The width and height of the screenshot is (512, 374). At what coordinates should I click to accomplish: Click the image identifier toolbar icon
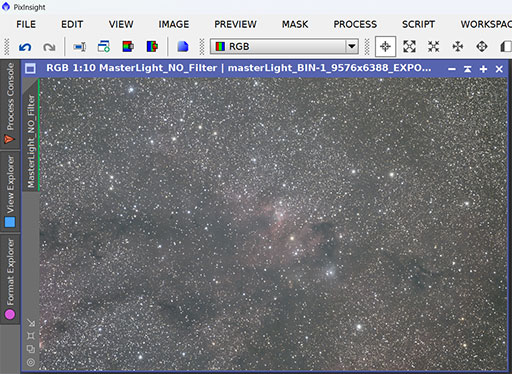point(80,47)
